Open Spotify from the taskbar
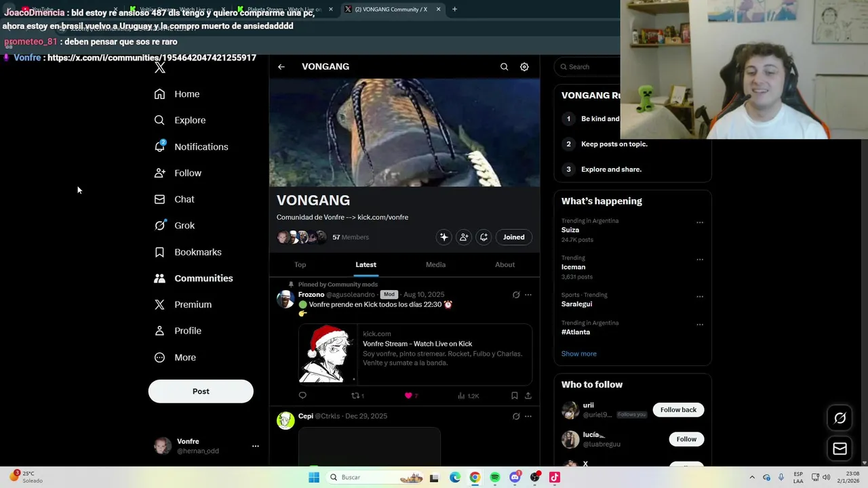868x488 pixels. pyautogui.click(x=495, y=477)
